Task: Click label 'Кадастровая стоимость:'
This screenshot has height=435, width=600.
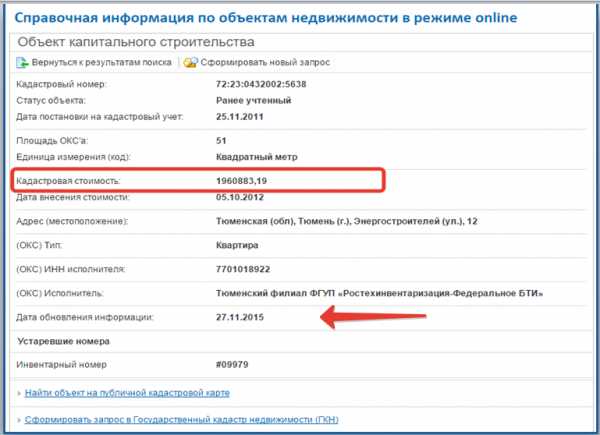Action: pyautogui.click(x=68, y=181)
